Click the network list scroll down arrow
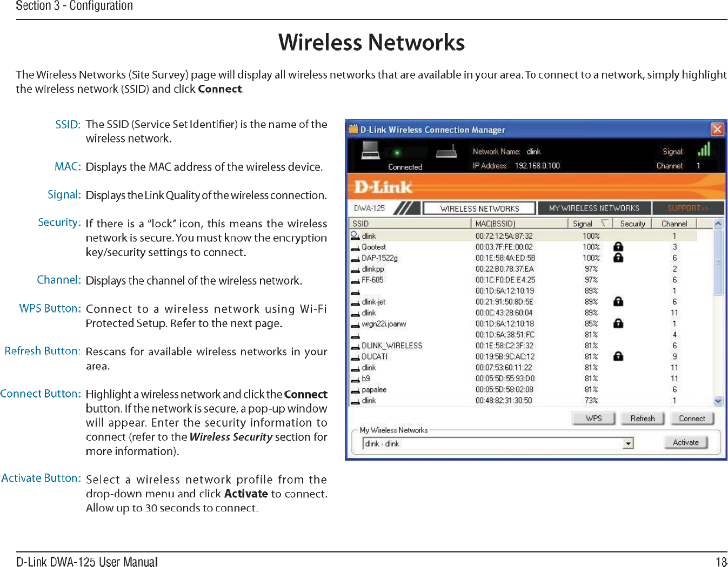Image resolution: width=728 pixels, height=567 pixels. click(718, 401)
